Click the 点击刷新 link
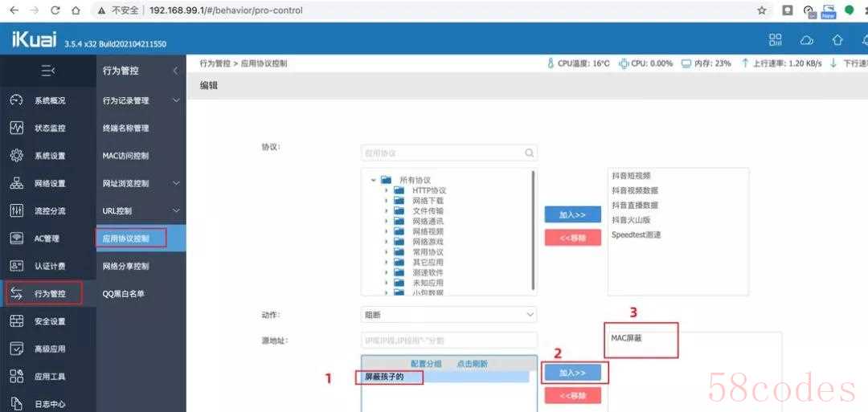868x412 pixels. pyautogui.click(x=472, y=363)
